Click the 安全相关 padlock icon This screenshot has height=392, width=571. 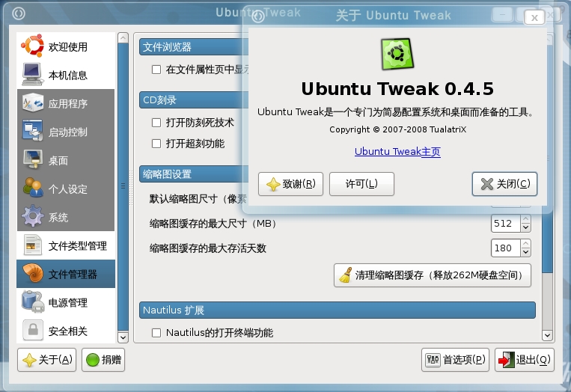(32, 330)
